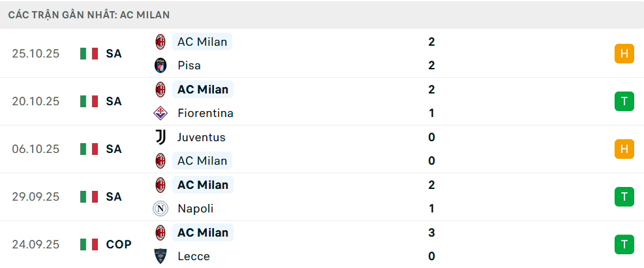Click the Lecce club crest icon
The width and height of the screenshot is (644, 268).
[160, 256]
